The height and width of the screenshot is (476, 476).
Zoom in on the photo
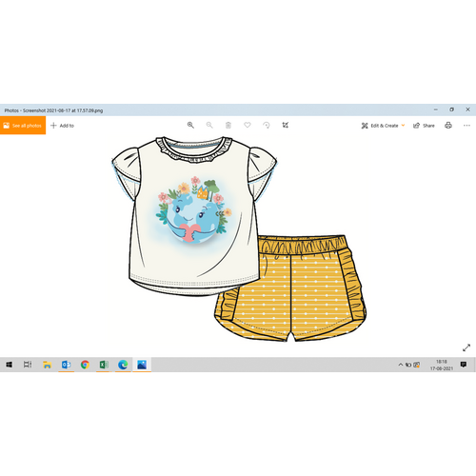point(190,125)
